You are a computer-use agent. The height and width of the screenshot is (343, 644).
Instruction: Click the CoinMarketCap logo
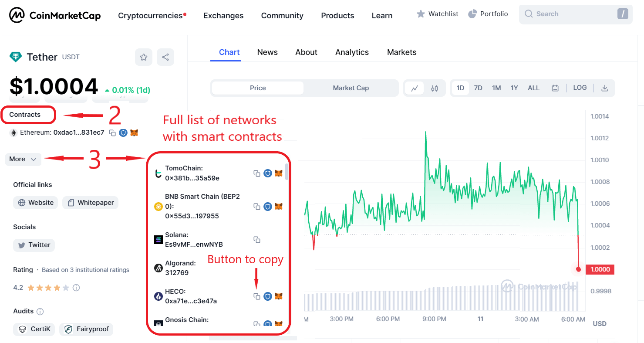pos(55,16)
